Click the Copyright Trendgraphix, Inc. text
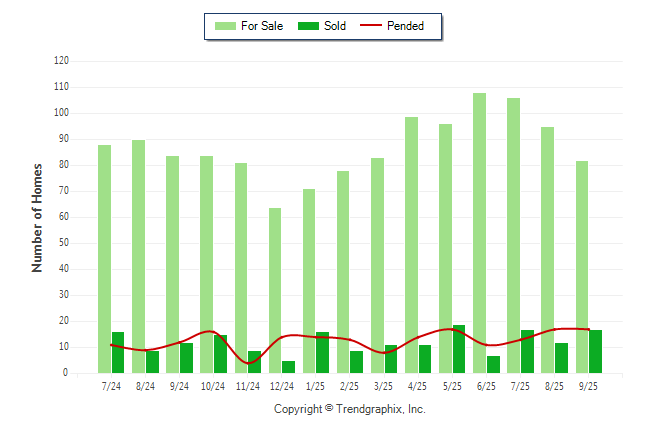 coord(349,409)
